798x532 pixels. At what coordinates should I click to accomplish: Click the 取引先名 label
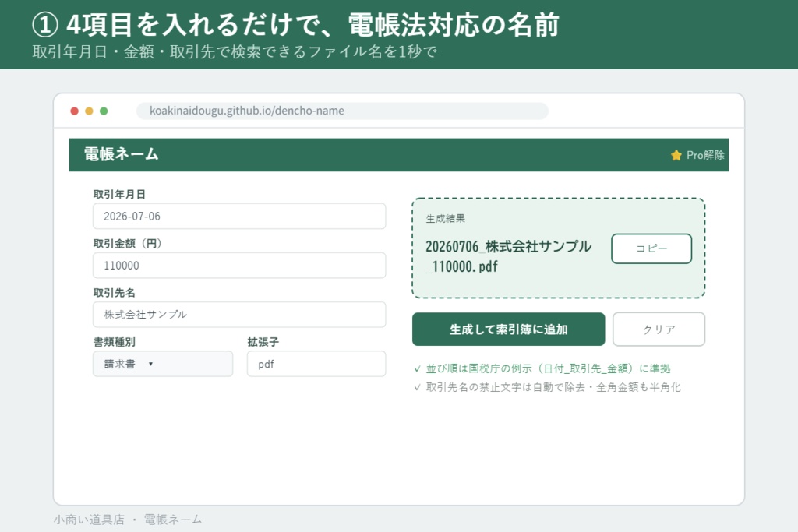tap(114, 293)
